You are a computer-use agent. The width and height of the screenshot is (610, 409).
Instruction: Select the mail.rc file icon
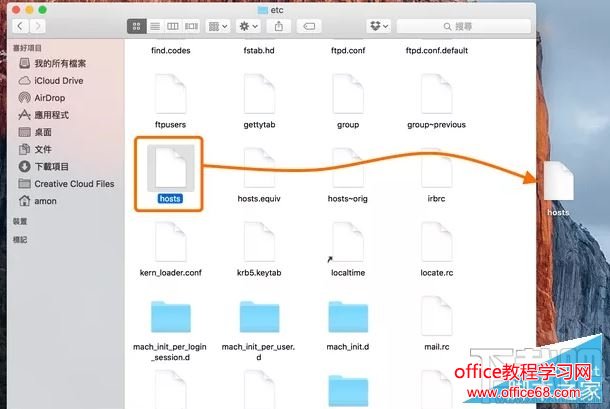[436, 316]
